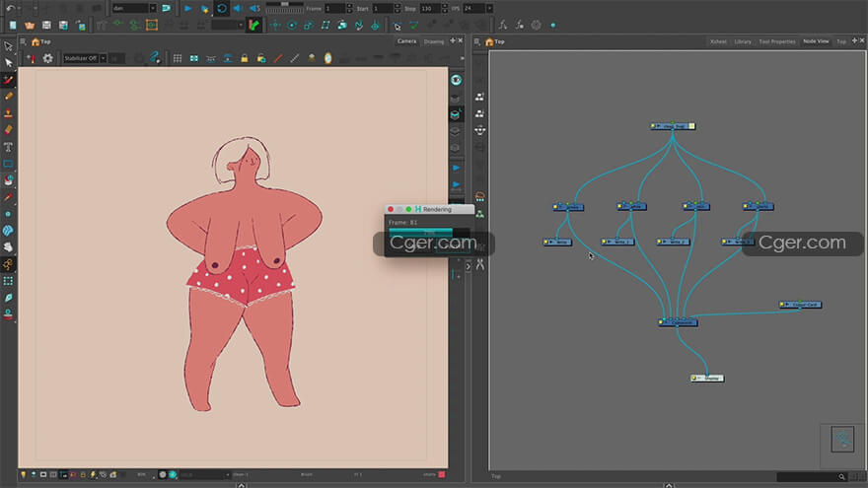Viewport: 868px width, 488px height.
Task: Select the Color dropper tool
Action: pos(8,197)
